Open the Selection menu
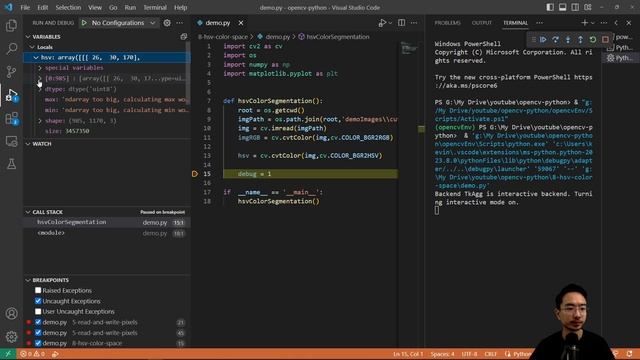 tap(68, 7)
